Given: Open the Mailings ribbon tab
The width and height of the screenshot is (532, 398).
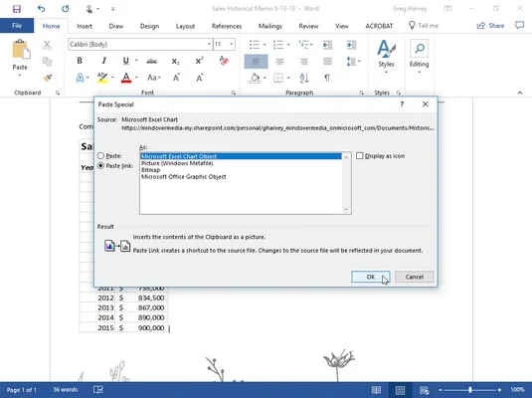Looking at the screenshot, I should [x=270, y=26].
